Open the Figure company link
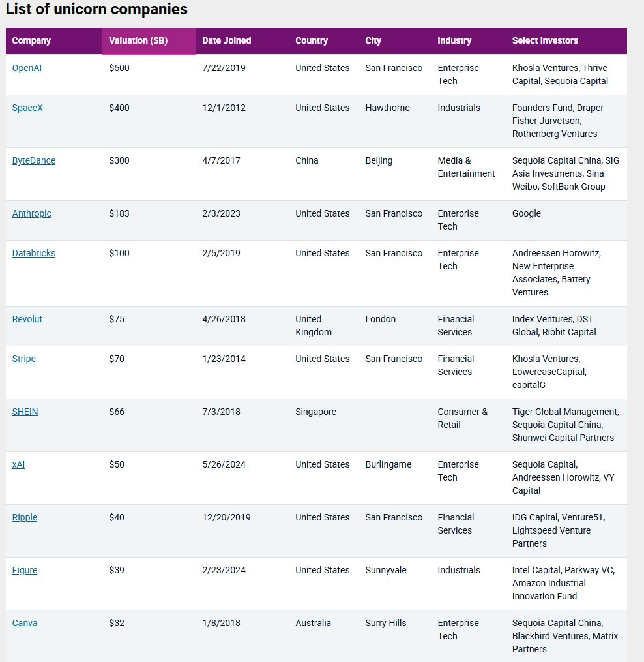644x662 pixels. click(x=25, y=570)
